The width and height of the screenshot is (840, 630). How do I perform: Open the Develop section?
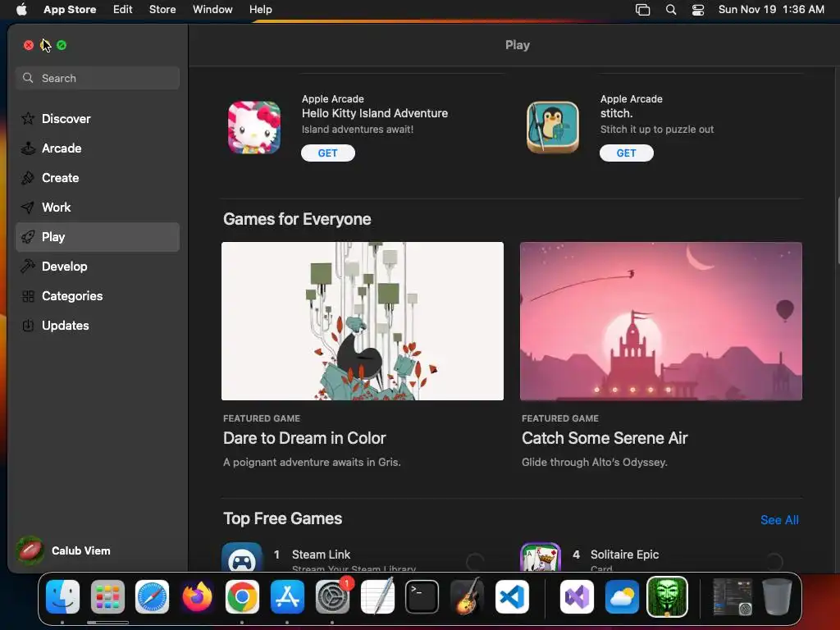pyautogui.click(x=98, y=267)
